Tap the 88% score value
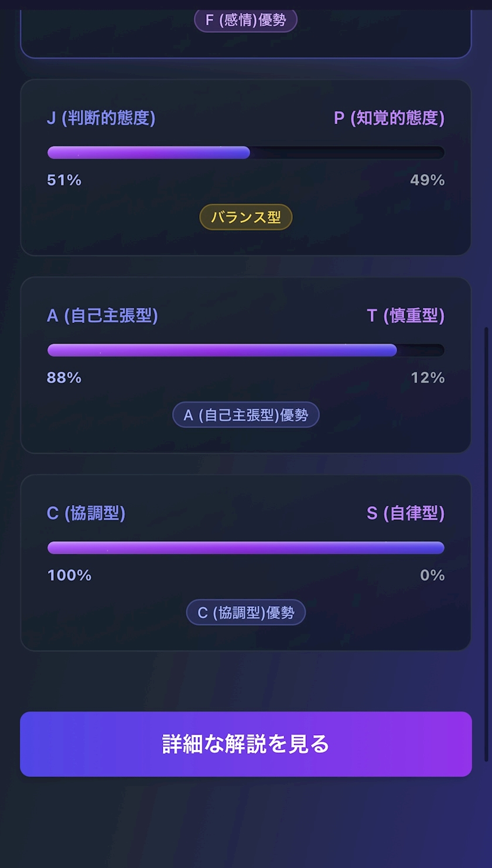492x868 pixels. (64, 378)
